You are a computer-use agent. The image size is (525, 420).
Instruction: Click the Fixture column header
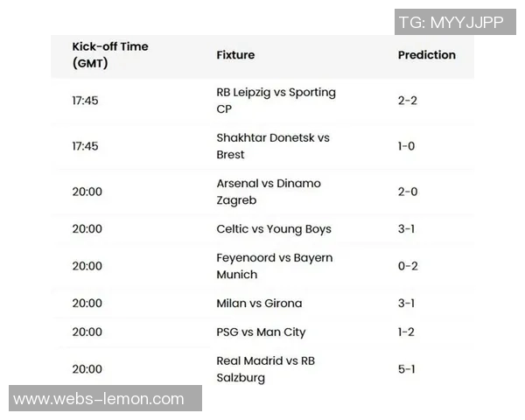tap(235, 55)
